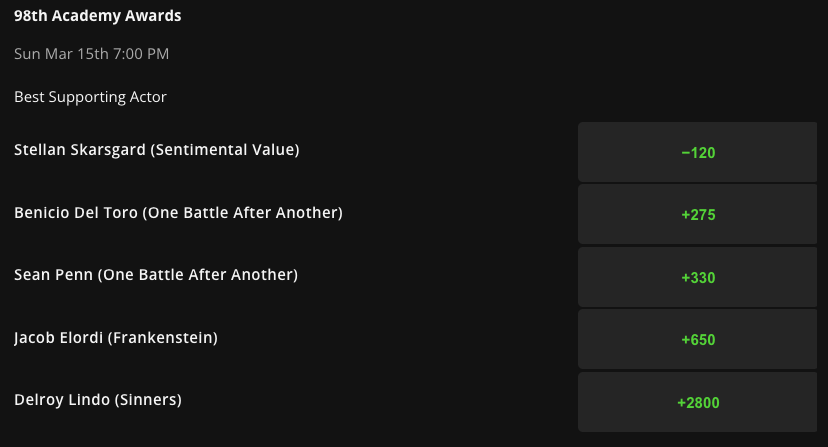Click the Frankenstein film text
Viewport: 828px width, 447px height.
163,338
